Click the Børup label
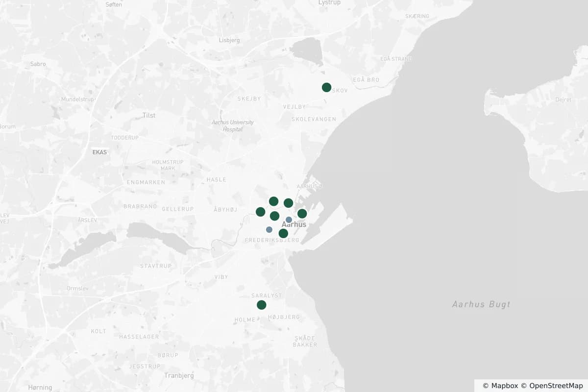588x392 pixels. [x=168, y=355]
